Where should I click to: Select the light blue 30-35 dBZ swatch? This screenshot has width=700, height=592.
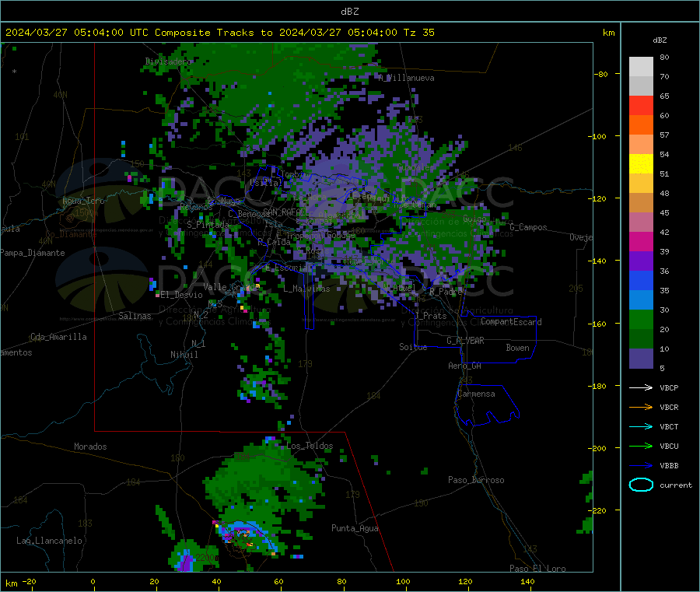641,300
